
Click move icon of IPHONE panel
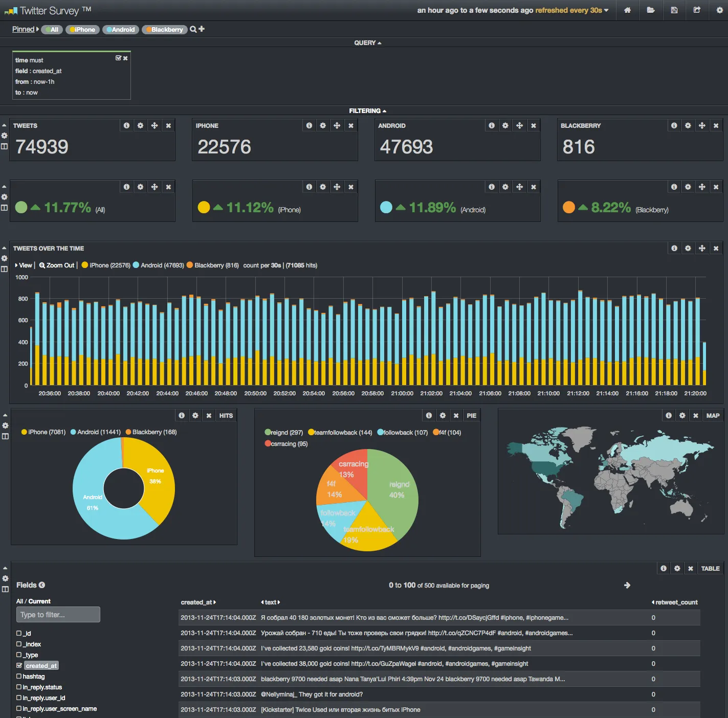337,125
